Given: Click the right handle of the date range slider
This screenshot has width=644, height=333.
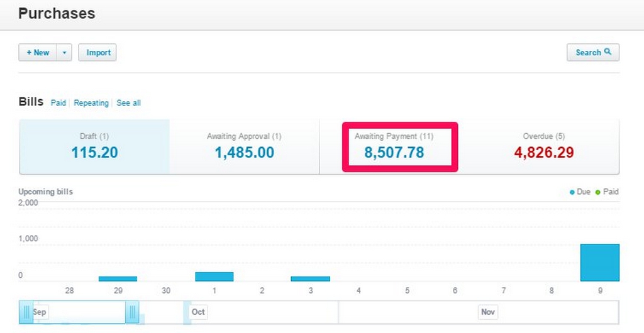Looking at the screenshot, I should [x=132, y=312].
